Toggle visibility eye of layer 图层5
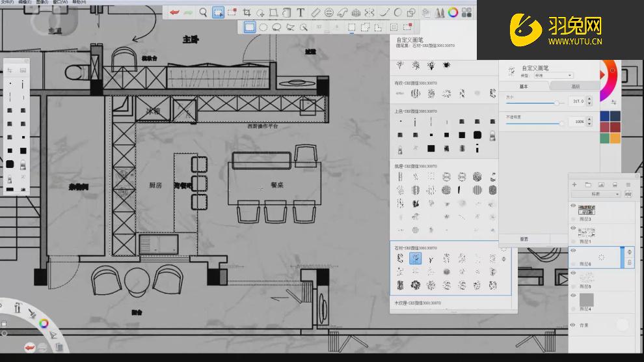 click(x=573, y=273)
